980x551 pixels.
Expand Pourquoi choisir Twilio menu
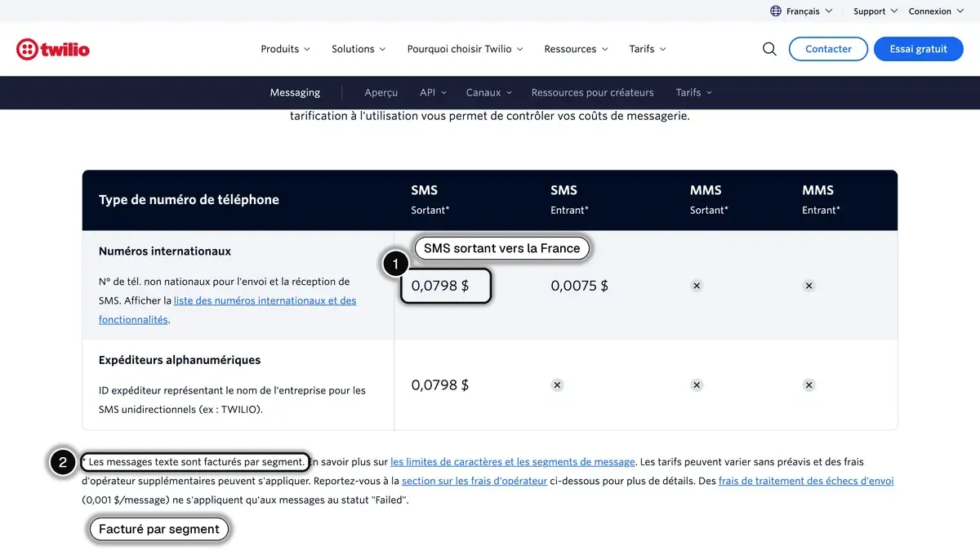tap(465, 49)
